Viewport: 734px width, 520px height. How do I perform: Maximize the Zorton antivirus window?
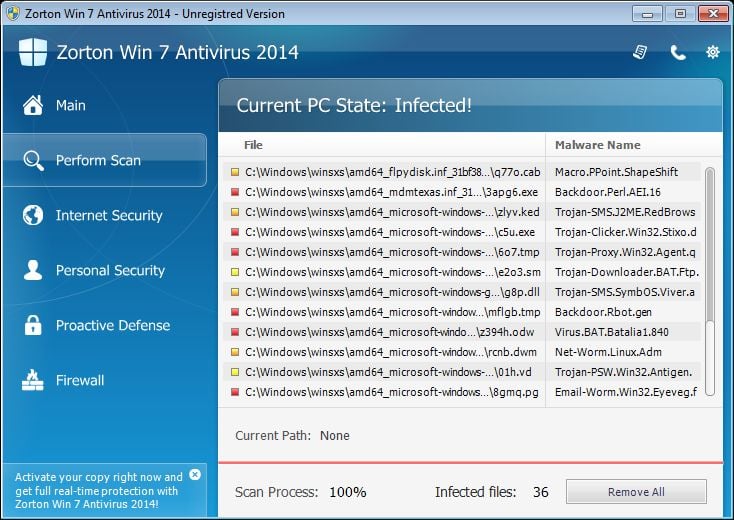(x=680, y=14)
